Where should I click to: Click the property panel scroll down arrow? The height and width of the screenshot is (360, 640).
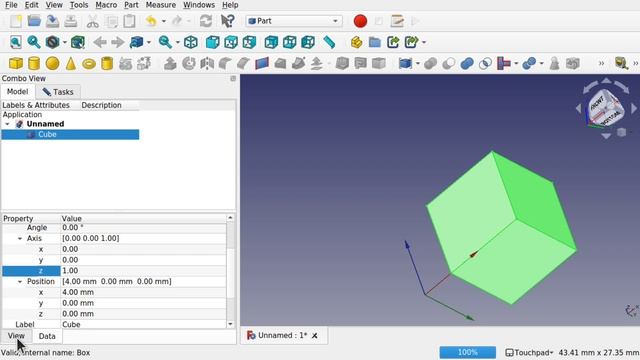tap(230, 324)
